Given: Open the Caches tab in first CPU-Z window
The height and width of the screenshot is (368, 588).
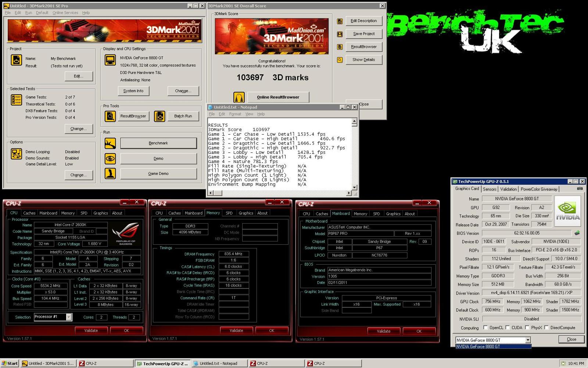Looking at the screenshot, I should click(29, 213).
